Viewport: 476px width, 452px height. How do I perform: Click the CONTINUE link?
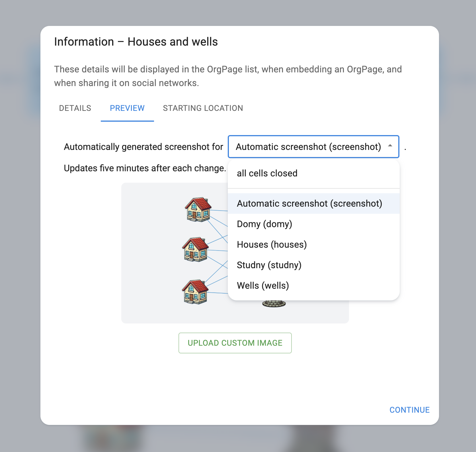pos(409,410)
